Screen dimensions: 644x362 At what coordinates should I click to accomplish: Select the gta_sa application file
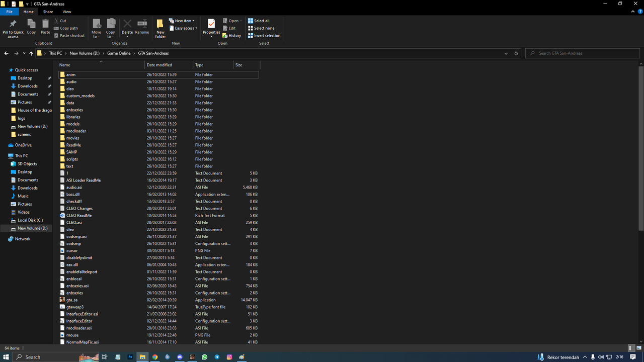pos(158,300)
